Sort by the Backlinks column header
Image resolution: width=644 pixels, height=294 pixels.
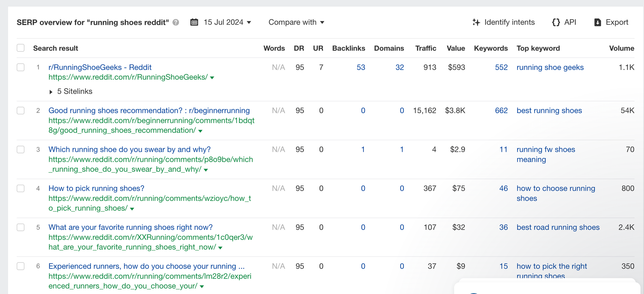348,48
